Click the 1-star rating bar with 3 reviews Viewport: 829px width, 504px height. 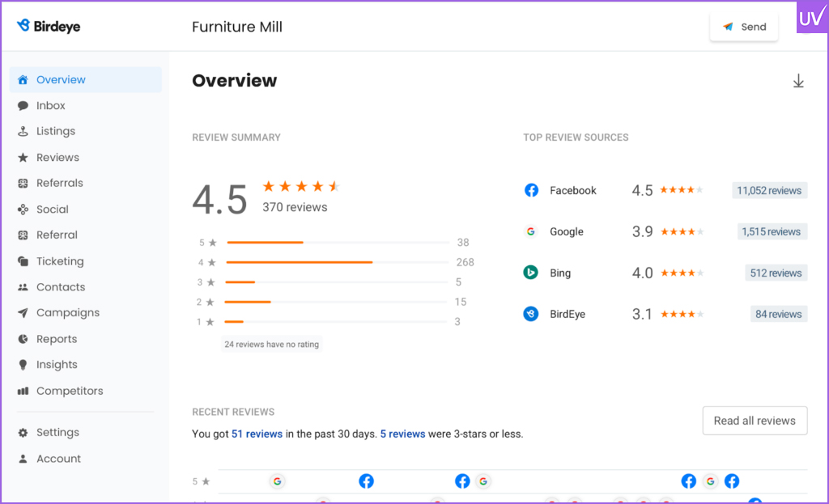tap(335, 322)
